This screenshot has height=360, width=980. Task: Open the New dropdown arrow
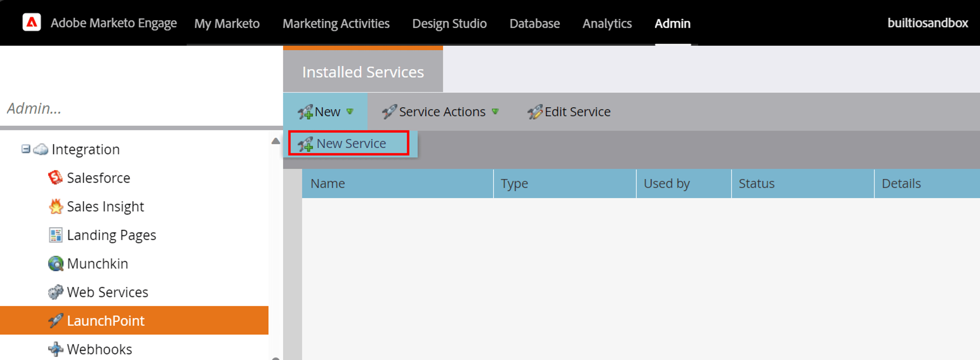click(x=350, y=112)
